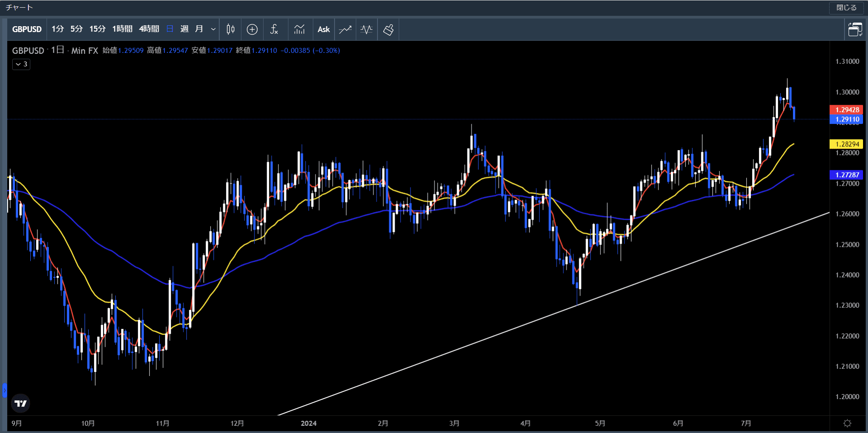Screen dimensions: 868x433
Task: Select the 4時間 timeframe
Action: pyautogui.click(x=149, y=29)
